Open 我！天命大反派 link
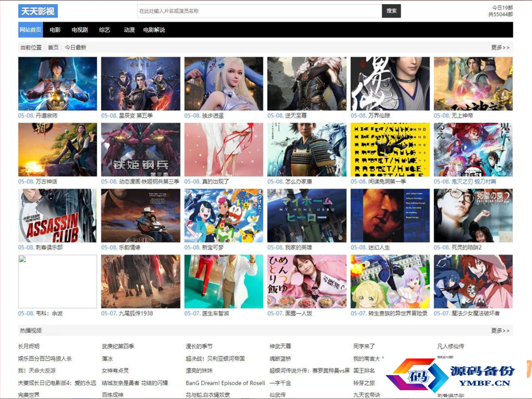This screenshot has height=399, width=532. [37, 371]
